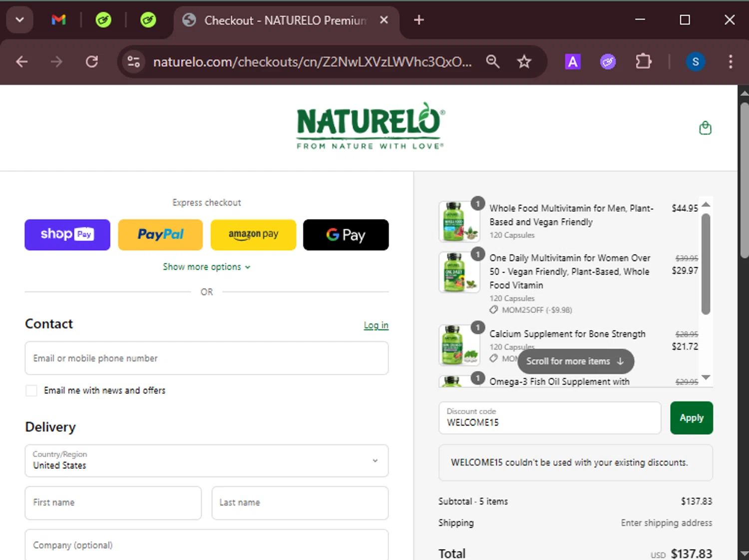This screenshot has height=560, width=749.
Task: Pay with PayPal
Action: tap(160, 235)
